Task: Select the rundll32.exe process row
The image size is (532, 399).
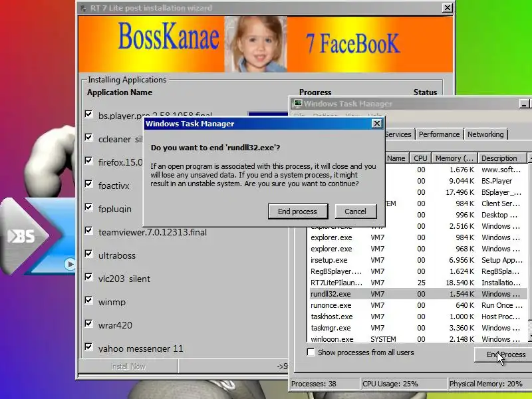Action: coord(418,294)
